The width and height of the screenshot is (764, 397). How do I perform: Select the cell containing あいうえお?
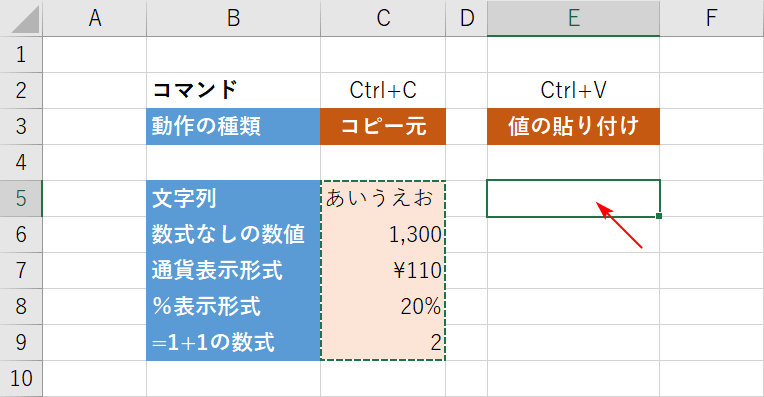click(383, 199)
